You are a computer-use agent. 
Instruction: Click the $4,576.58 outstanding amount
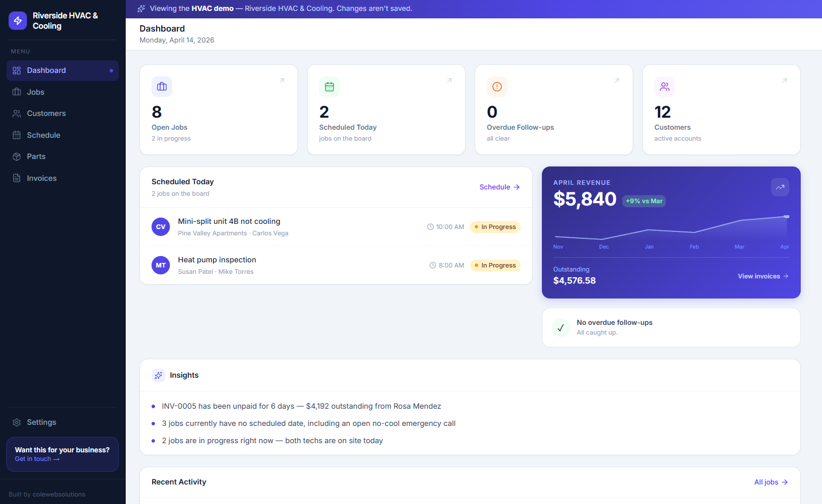575,281
